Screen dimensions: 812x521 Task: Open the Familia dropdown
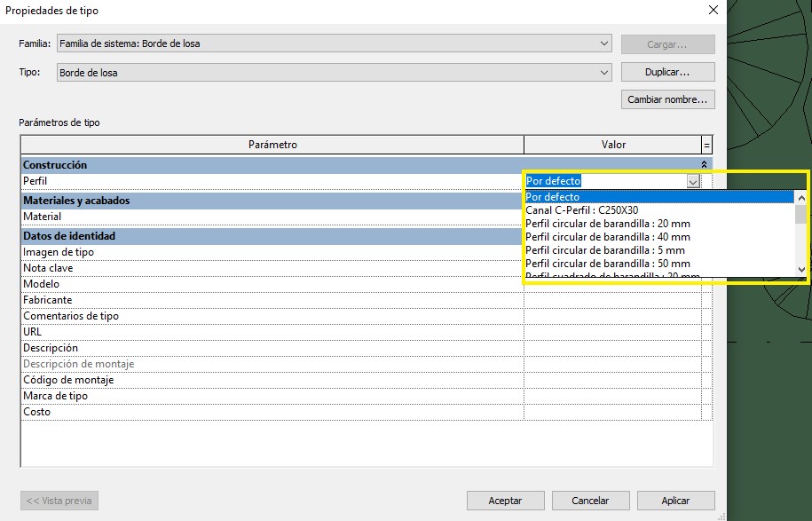click(604, 43)
